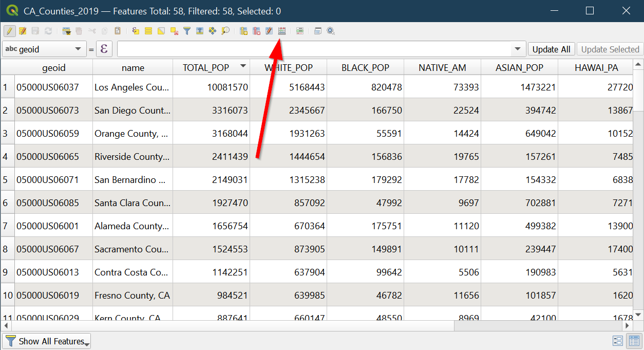Move selected rows to the top
Viewport: 644px width, 350px height.
(x=200, y=31)
